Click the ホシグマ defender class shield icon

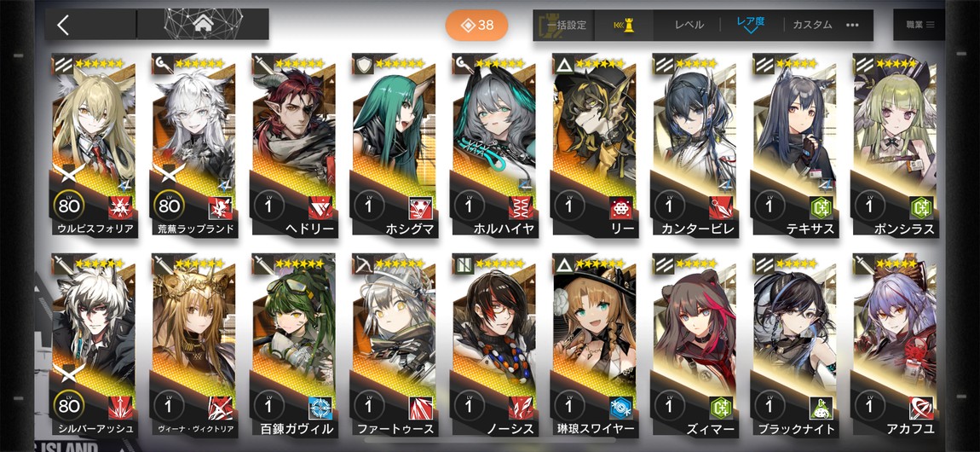363,64
